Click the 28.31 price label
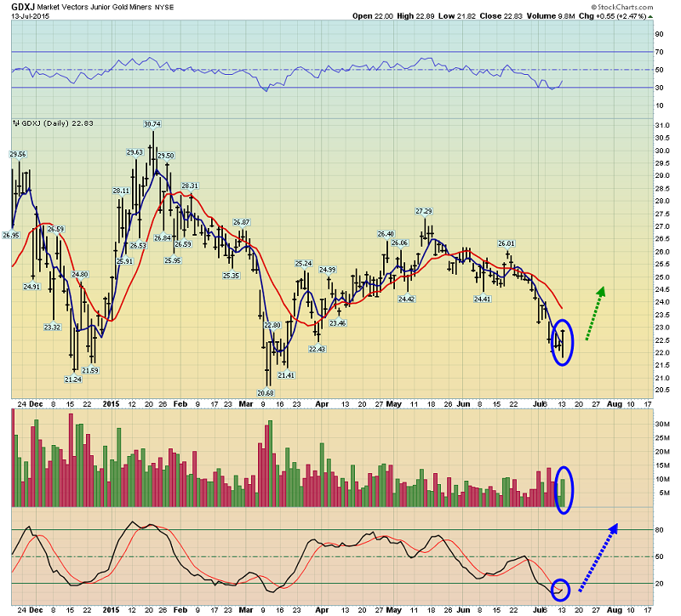This screenshot has height=616, width=681. (190, 185)
